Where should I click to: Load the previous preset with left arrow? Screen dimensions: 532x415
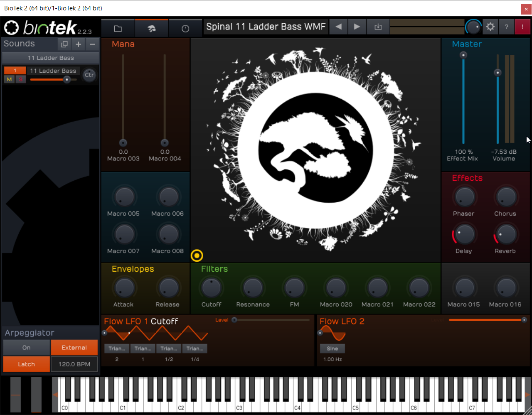coord(338,27)
